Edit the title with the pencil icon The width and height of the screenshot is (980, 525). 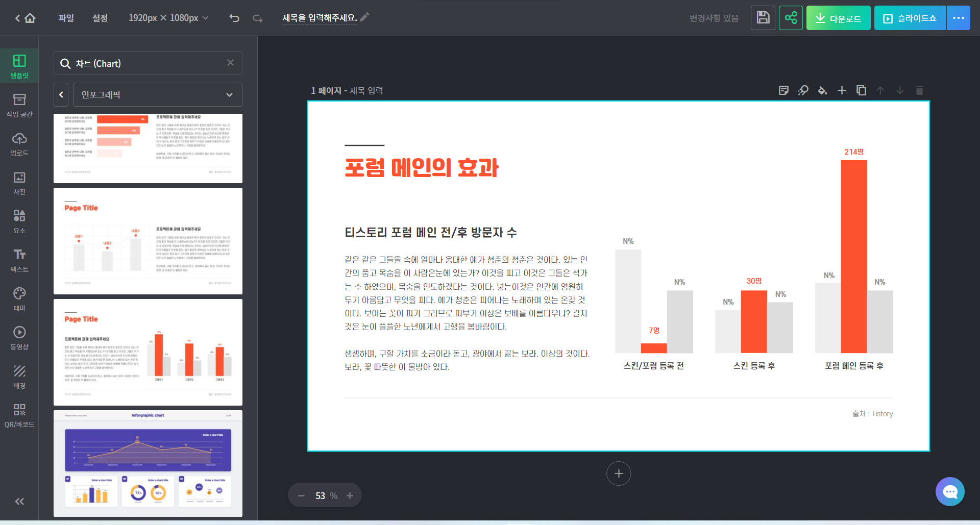[x=364, y=17]
